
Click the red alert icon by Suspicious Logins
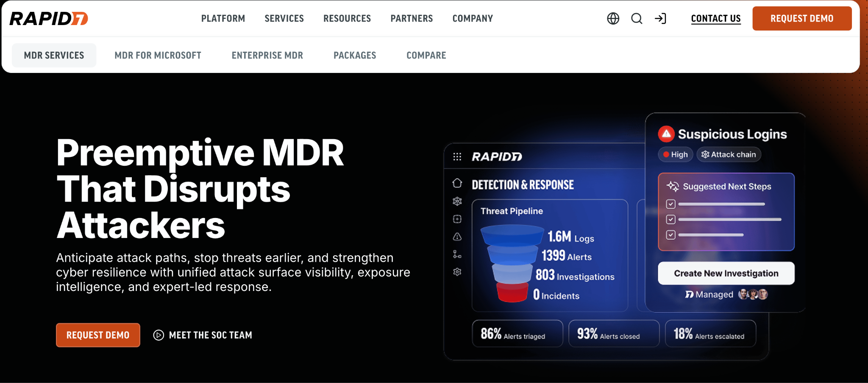pyautogui.click(x=666, y=134)
